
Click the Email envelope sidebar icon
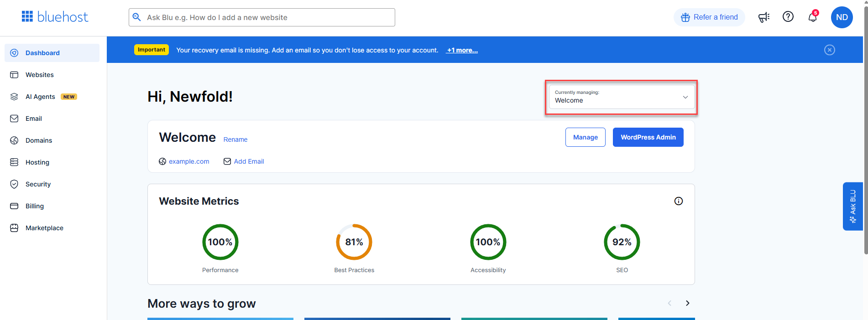14,119
